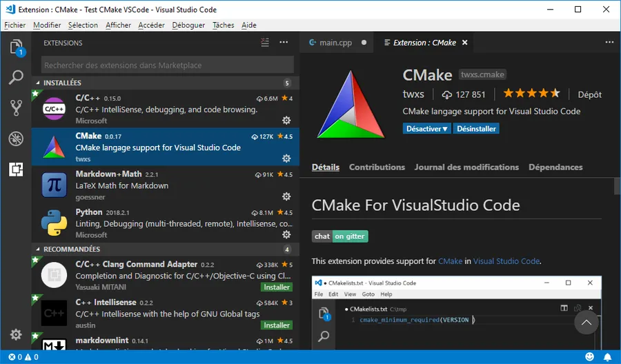The width and height of the screenshot is (621, 364).
Task: Click the chat on gitter badge
Action: coord(339,236)
